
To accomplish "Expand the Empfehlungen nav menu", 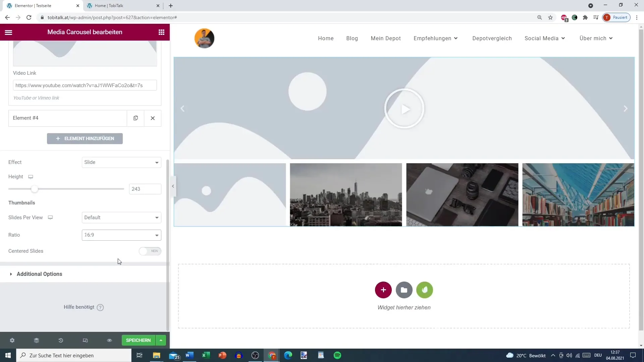I will point(436,38).
